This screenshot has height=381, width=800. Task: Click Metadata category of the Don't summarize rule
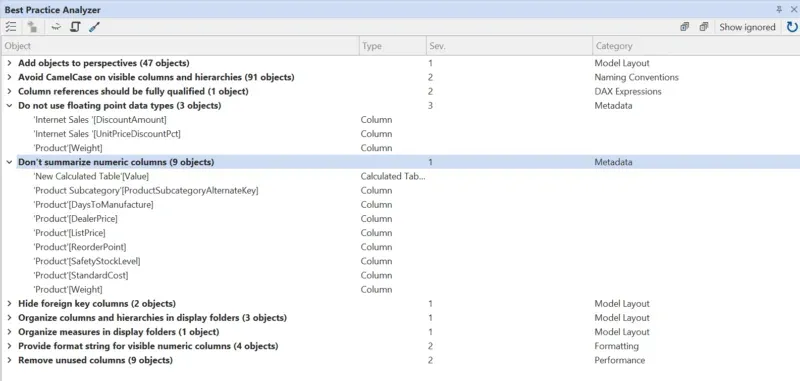[613, 162]
